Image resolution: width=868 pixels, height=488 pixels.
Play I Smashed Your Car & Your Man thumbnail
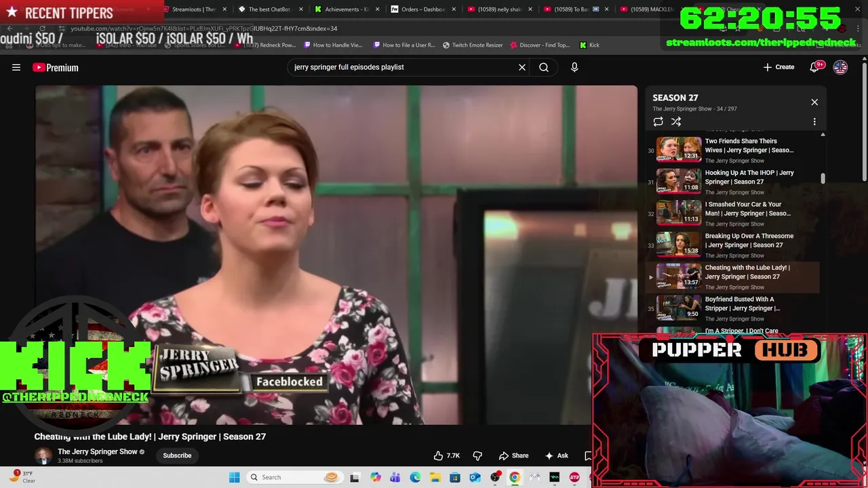coord(679,212)
